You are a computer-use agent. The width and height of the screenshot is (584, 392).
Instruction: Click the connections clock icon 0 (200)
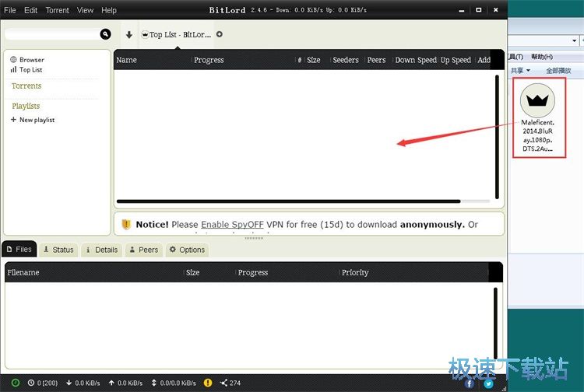coord(31,383)
